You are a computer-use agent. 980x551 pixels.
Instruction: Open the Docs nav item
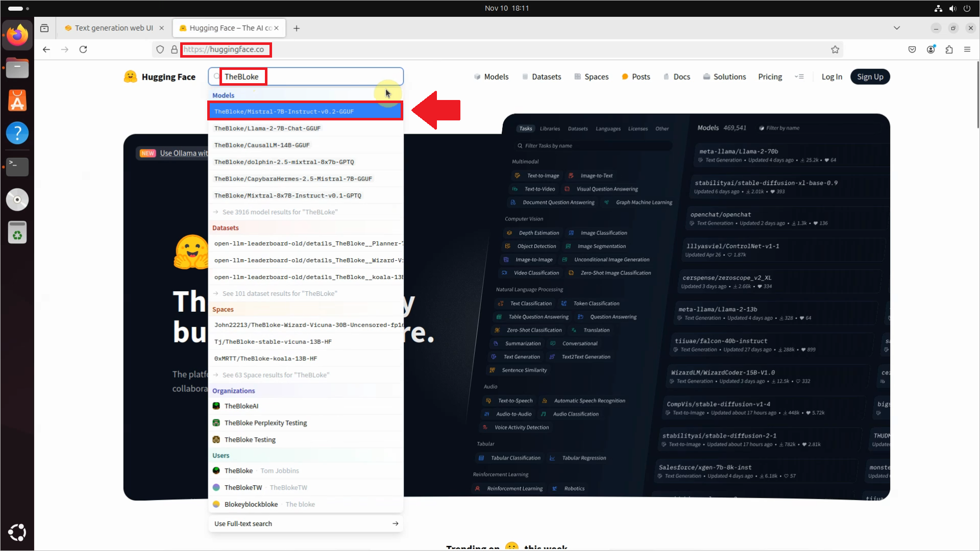pos(677,77)
